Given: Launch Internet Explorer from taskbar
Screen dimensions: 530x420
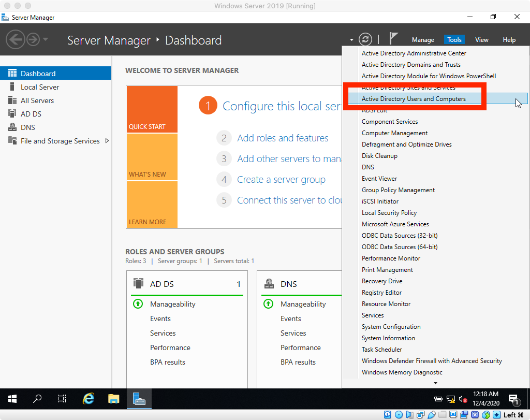Looking at the screenshot, I should [x=89, y=399].
